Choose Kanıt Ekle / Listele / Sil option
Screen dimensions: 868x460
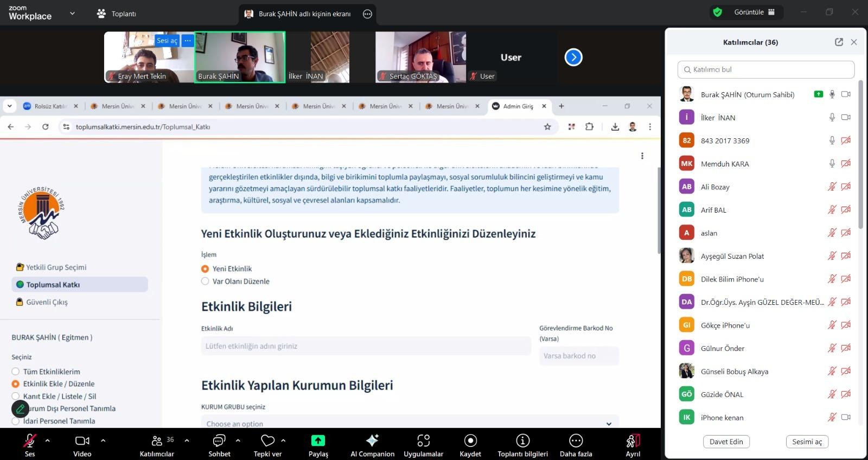[x=16, y=396]
